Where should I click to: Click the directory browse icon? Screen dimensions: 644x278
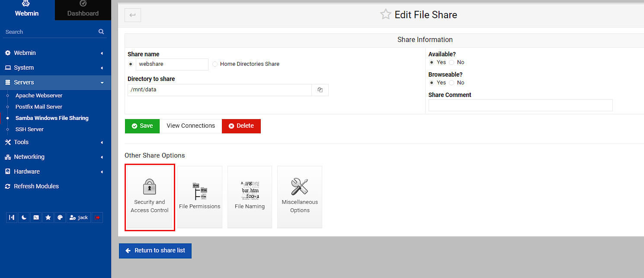pos(320,90)
